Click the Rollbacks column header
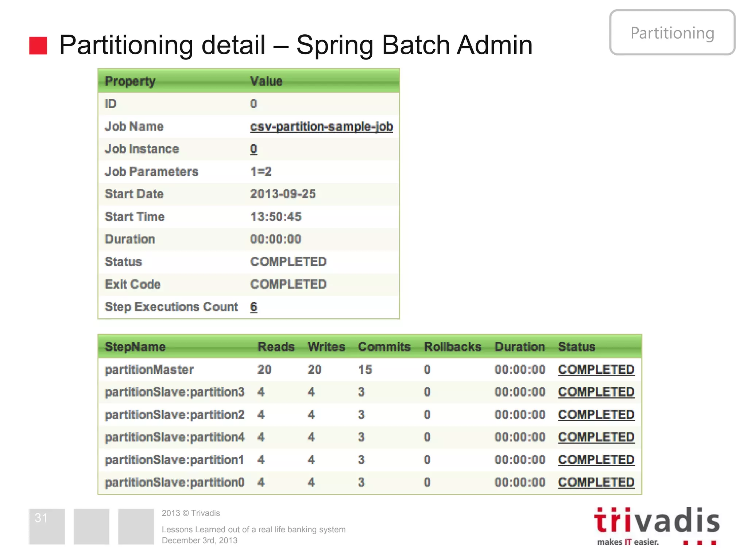Screen dimensions: 747x560 (x=453, y=347)
